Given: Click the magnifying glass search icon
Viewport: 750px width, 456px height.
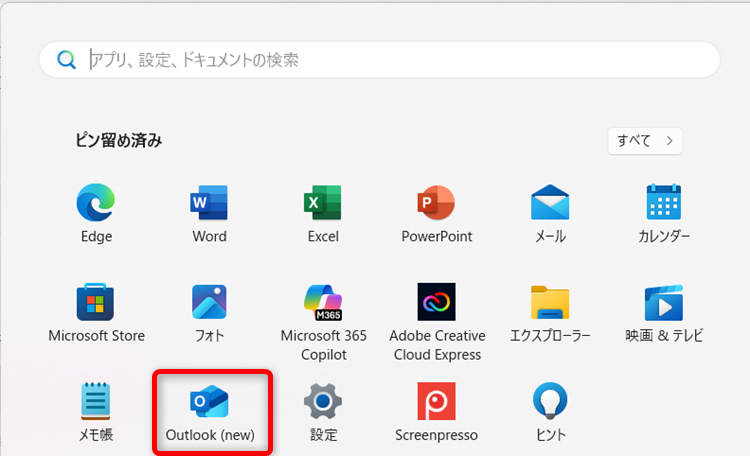Looking at the screenshot, I should tap(67, 60).
